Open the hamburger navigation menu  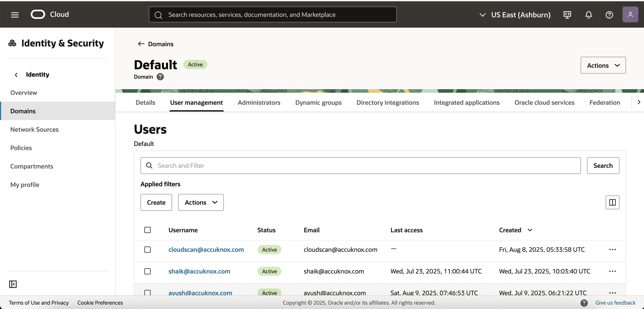pos(15,15)
